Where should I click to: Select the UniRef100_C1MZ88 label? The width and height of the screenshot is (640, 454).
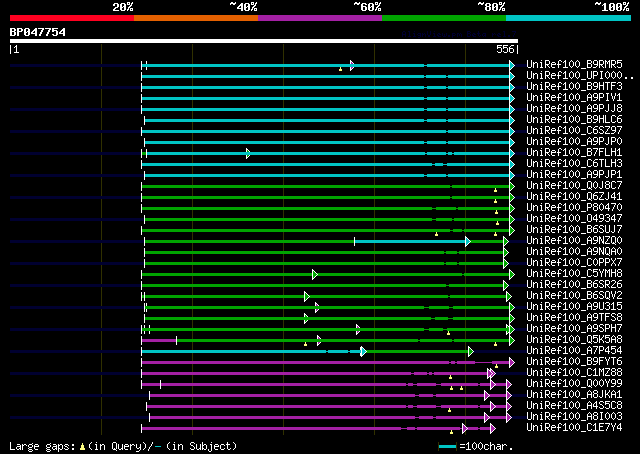coord(574,373)
